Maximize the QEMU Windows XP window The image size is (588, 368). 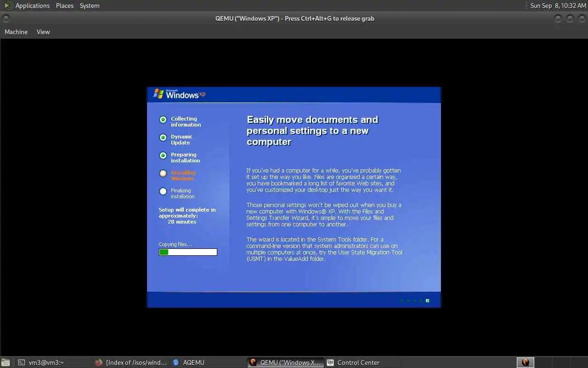[570, 18]
